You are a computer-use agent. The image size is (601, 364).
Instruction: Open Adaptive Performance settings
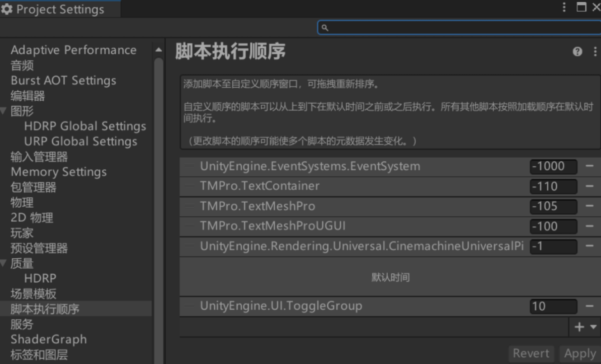pos(73,50)
